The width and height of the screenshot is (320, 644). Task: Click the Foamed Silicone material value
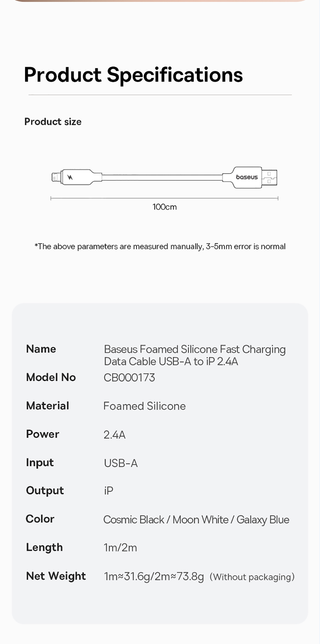click(x=145, y=406)
